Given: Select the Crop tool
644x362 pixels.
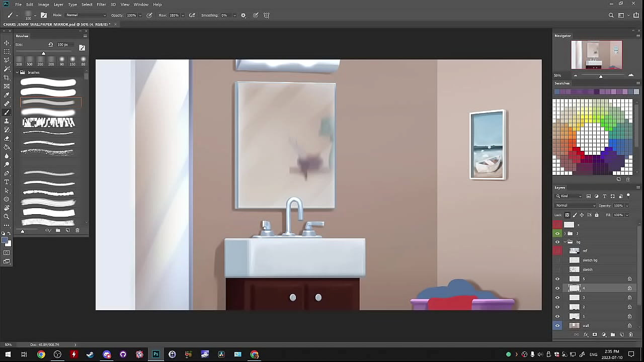Looking at the screenshot, I should click(7, 78).
